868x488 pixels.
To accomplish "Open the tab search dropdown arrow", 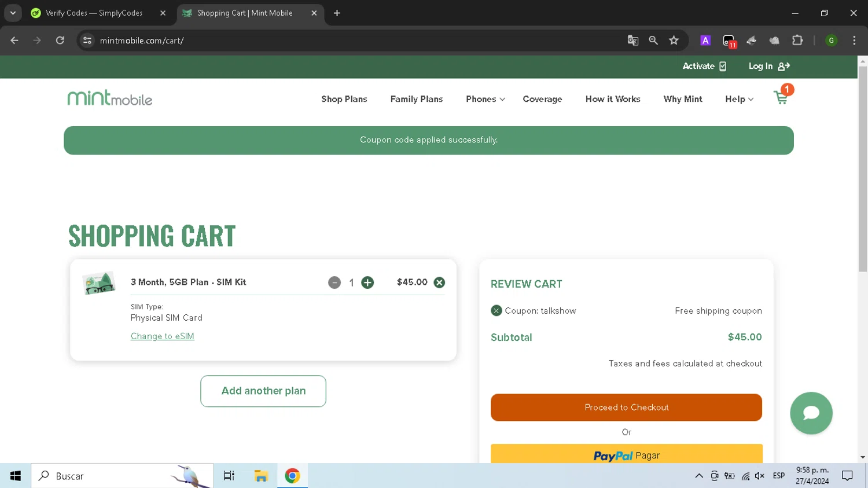I will click(13, 13).
